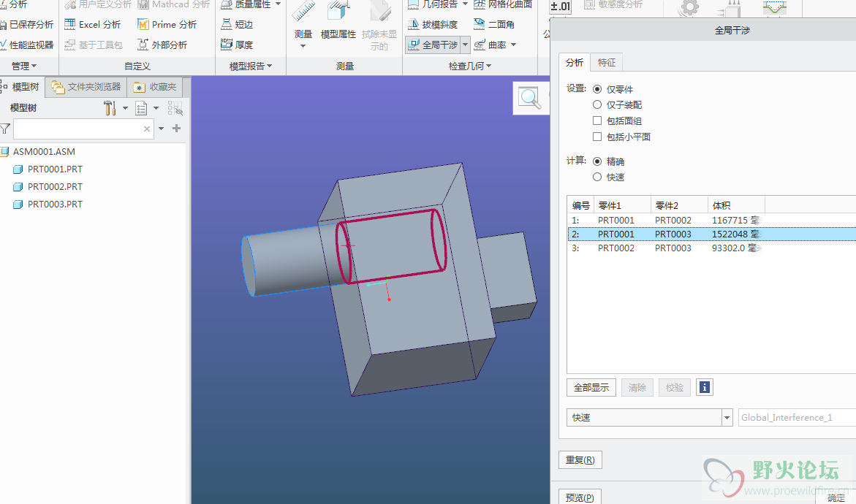Open model tree settings hammer icon
This screenshot has width=856, height=504.
tap(110, 108)
